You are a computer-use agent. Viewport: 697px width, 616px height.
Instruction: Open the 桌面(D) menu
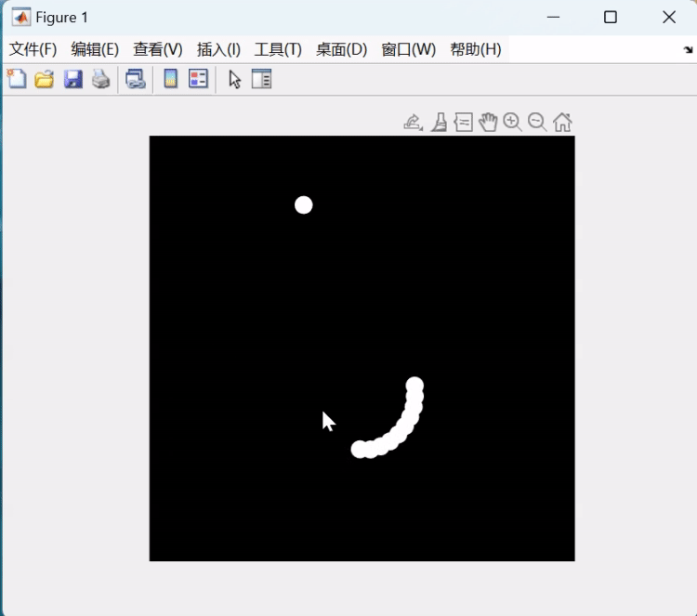341,49
